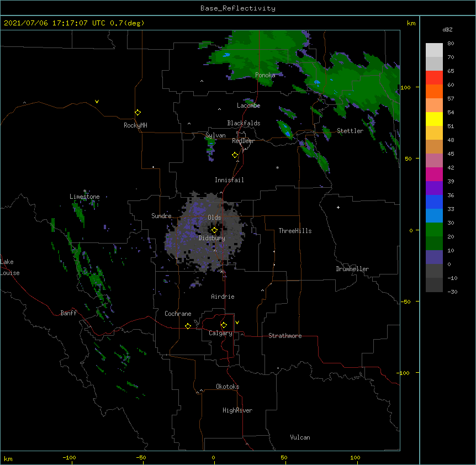Click the Didsbury label
476x465 pixels.
[212, 238]
